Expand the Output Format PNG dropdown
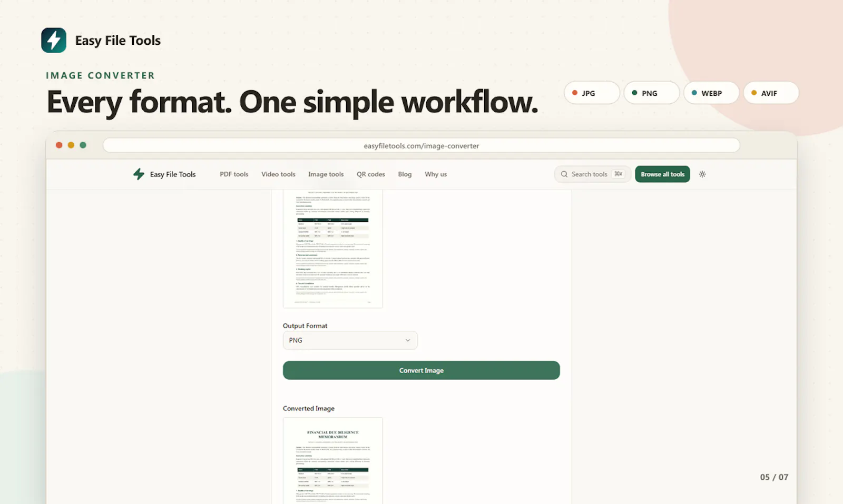Viewport: 843px width, 504px height. pos(350,340)
